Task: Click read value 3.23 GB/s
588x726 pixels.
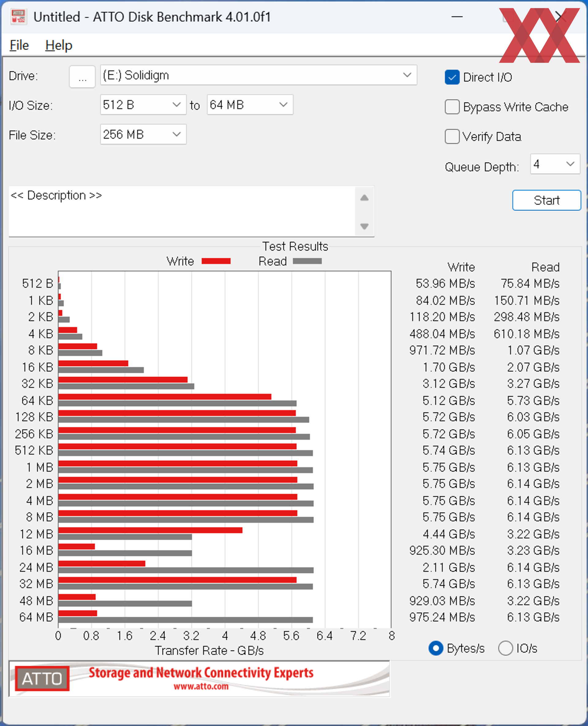Action: [x=533, y=550]
